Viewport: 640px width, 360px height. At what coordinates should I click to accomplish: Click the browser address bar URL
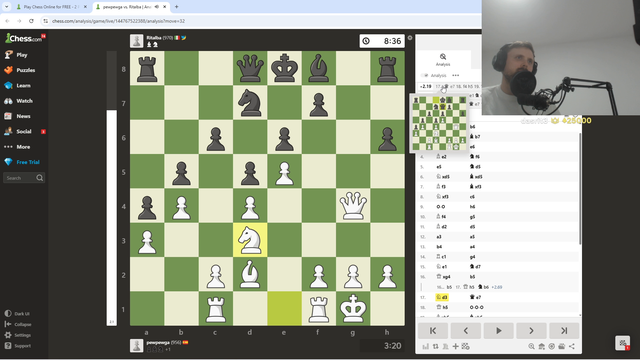118,21
